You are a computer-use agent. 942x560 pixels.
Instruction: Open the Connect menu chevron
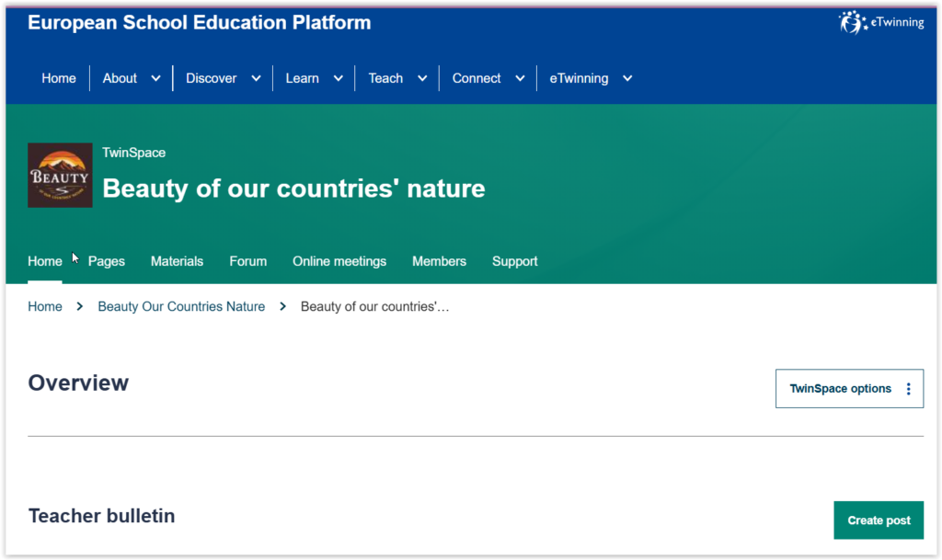coord(520,79)
